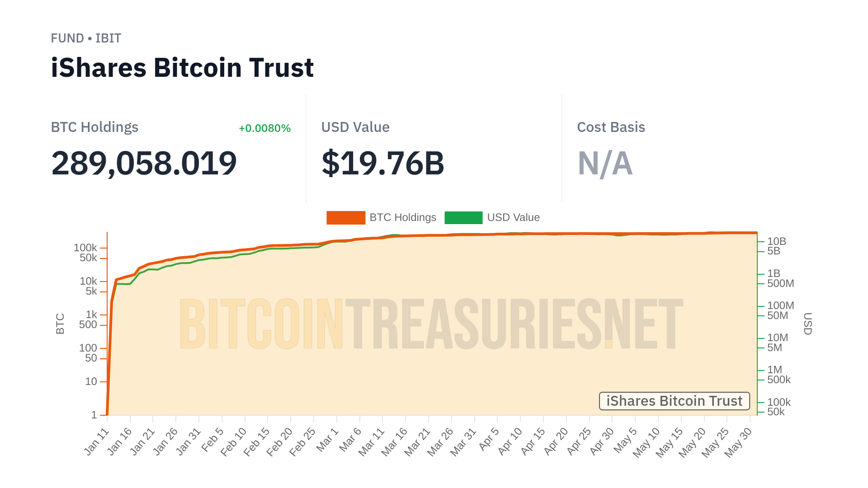868x488 pixels.
Task: Click the USD Value legend label
Action: (x=513, y=218)
